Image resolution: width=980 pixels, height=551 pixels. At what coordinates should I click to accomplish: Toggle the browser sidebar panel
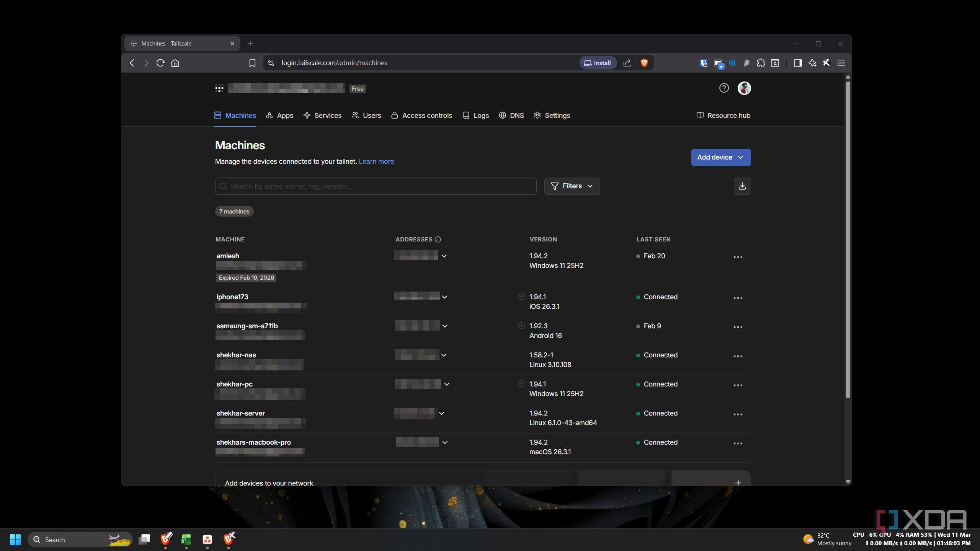pos(797,63)
